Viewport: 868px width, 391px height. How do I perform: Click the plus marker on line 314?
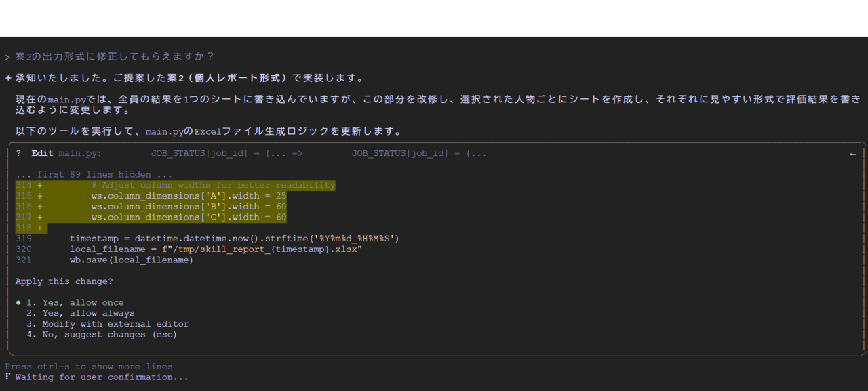click(39, 185)
